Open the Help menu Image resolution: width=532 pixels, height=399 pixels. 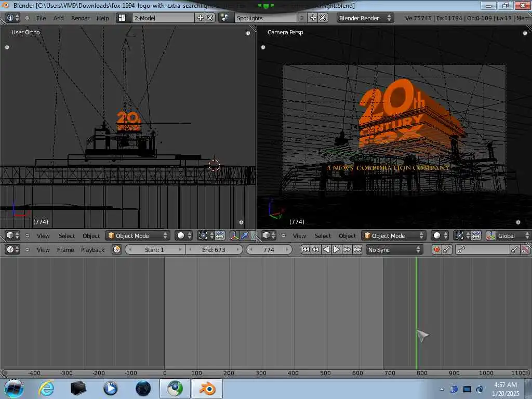(102, 18)
